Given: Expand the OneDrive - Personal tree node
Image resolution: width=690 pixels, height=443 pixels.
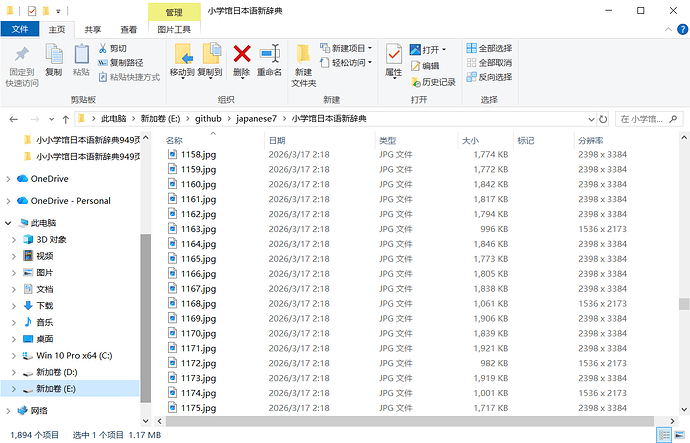Looking at the screenshot, I should point(8,201).
